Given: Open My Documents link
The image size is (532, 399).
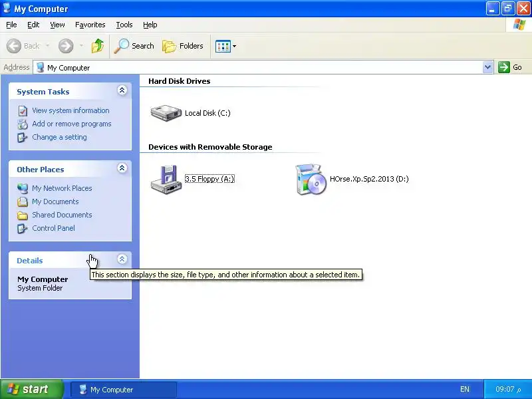Looking at the screenshot, I should pos(55,201).
